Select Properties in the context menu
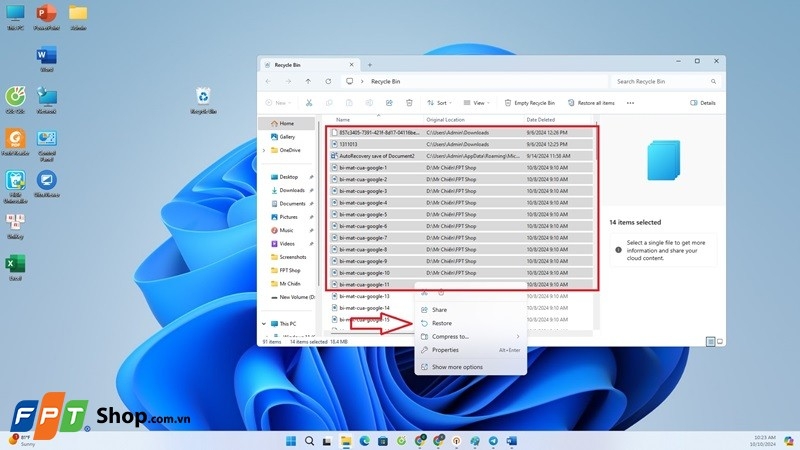 pos(445,350)
